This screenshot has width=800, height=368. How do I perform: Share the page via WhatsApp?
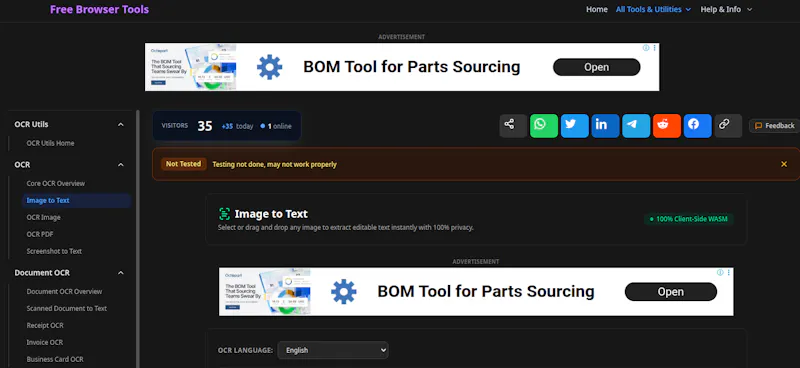(544, 126)
